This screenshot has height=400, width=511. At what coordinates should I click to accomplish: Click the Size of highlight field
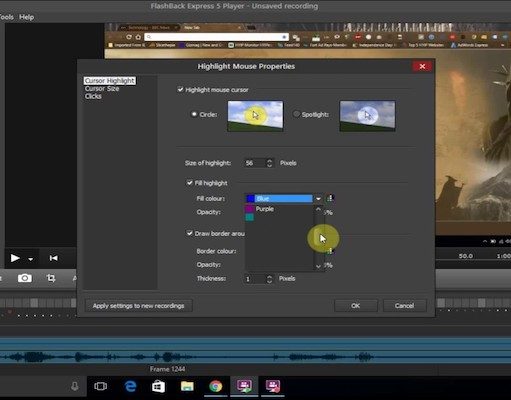point(255,163)
